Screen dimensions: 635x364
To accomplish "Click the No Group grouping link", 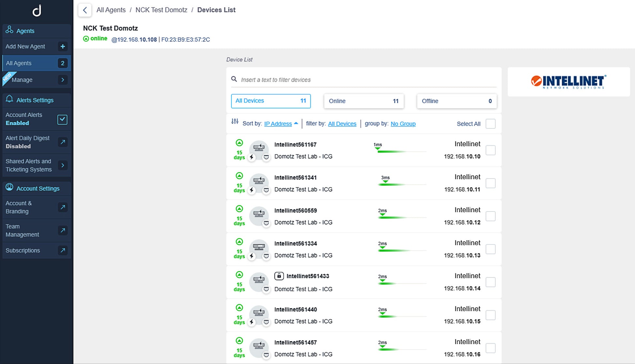I will pyautogui.click(x=403, y=124).
